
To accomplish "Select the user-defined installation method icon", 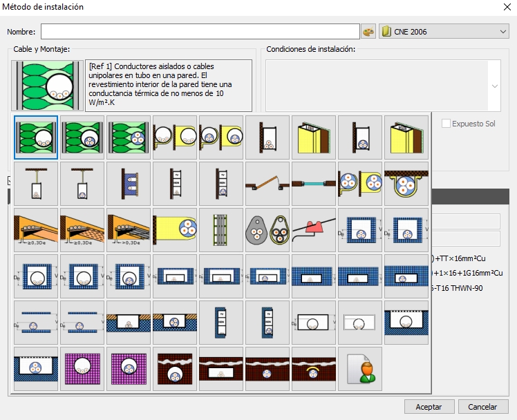I will 359,369.
